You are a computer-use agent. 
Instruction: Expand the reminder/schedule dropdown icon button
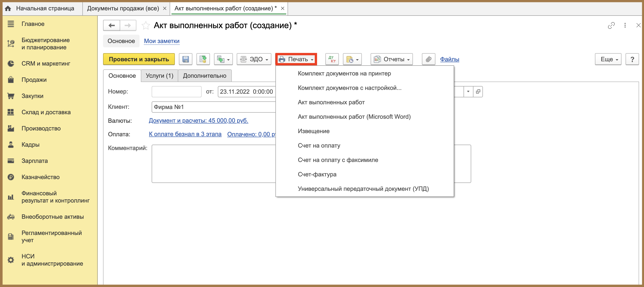click(352, 59)
